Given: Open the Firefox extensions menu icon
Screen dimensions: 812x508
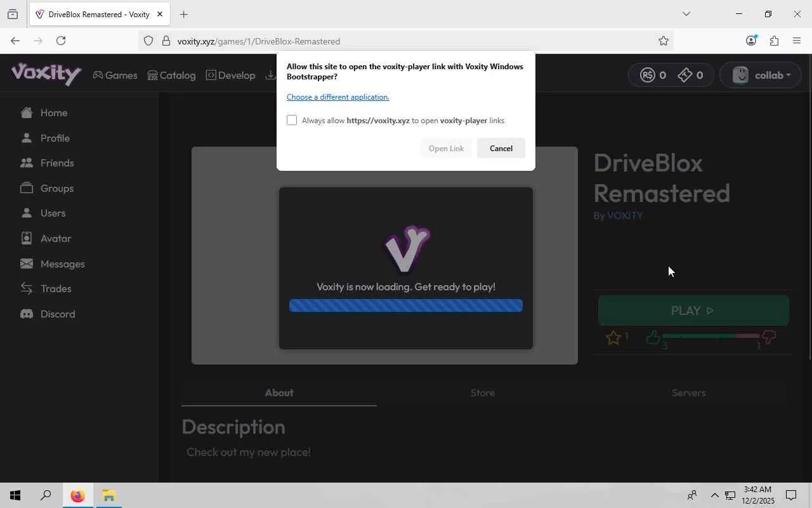Looking at the screenshot, I should [774, 41].
